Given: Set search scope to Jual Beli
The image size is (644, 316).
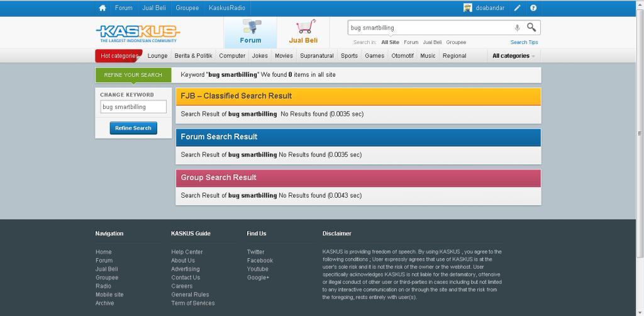Looking at the screenshot, I should [x=433, y=42].
